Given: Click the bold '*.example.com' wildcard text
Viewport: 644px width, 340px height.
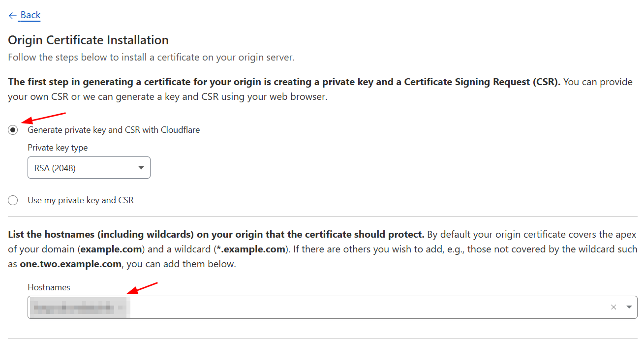Looking at the screenshot, I should [x=250, y=249].
